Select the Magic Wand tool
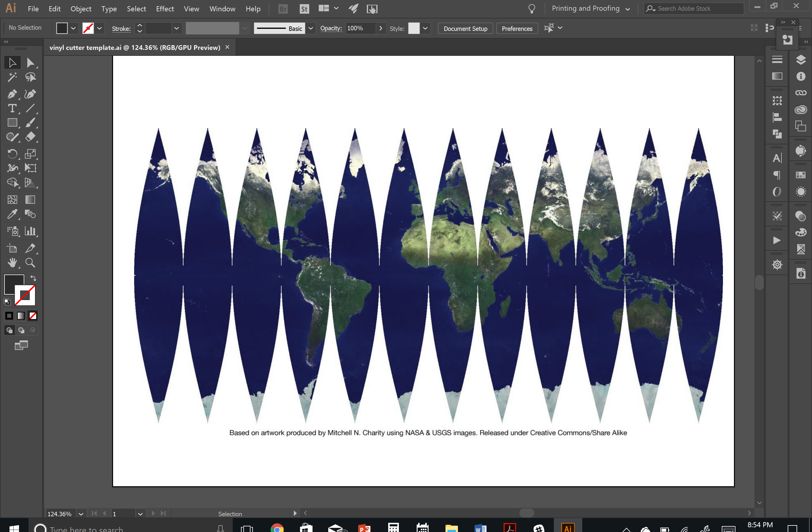This screenshot has height=532, width=812. tap(12, 78)
